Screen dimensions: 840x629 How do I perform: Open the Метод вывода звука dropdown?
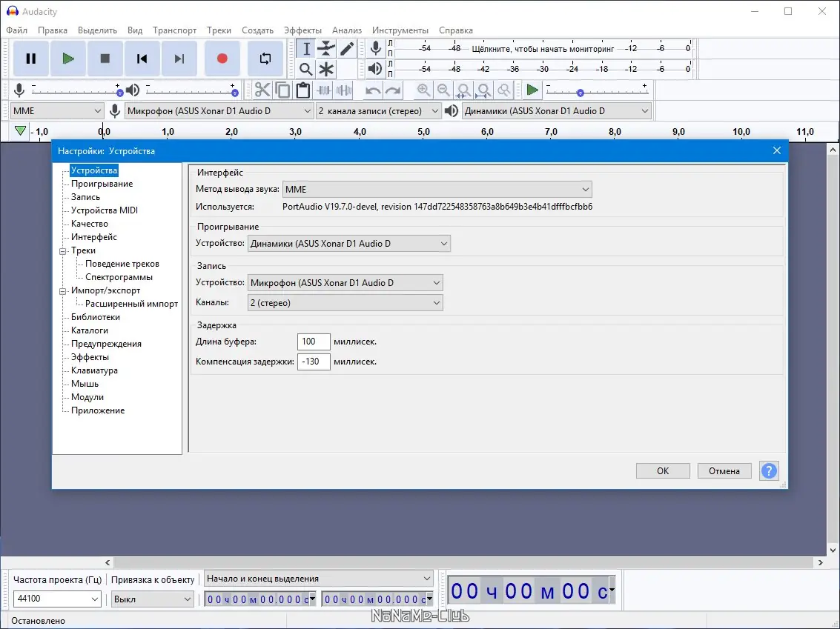(437, 190)
